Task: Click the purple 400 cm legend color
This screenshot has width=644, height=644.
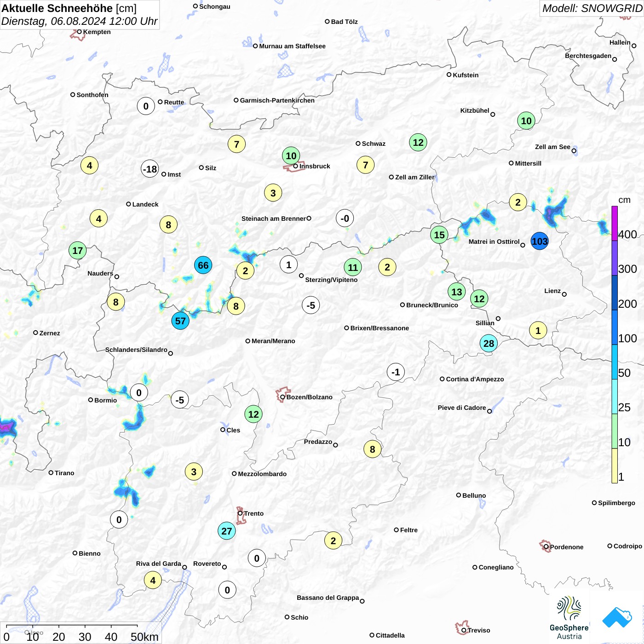Action: coord(615,223)
